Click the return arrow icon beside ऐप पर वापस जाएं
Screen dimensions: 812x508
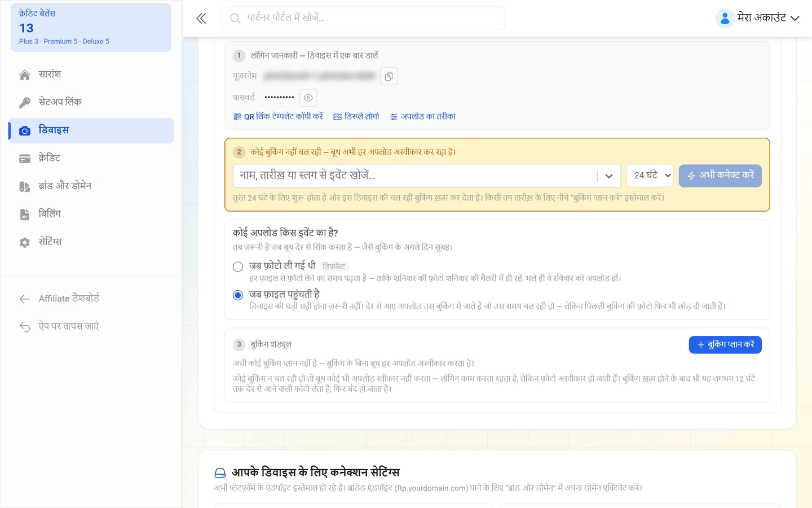pos(25,327)
